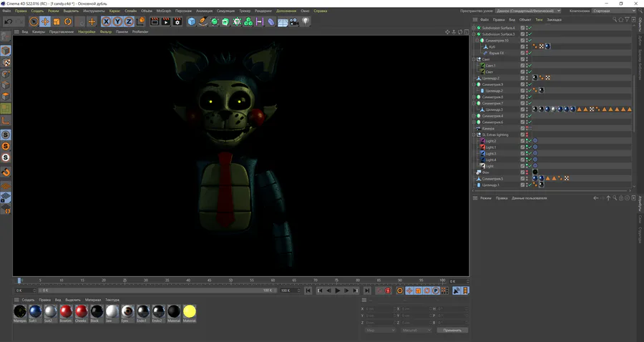Open the Создать menu
This screenshot has width=644, height=342.
click(37, 11)
